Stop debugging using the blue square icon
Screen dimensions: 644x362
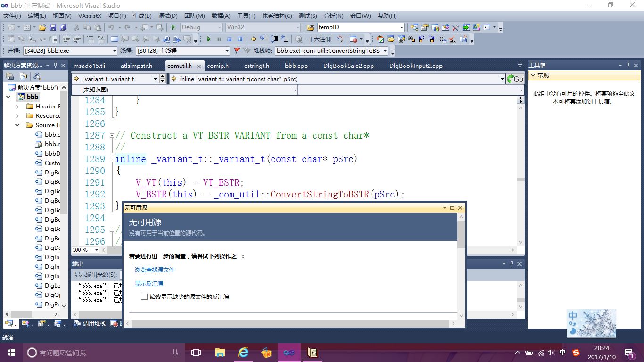pyautogui.click(x=229, y=39)
